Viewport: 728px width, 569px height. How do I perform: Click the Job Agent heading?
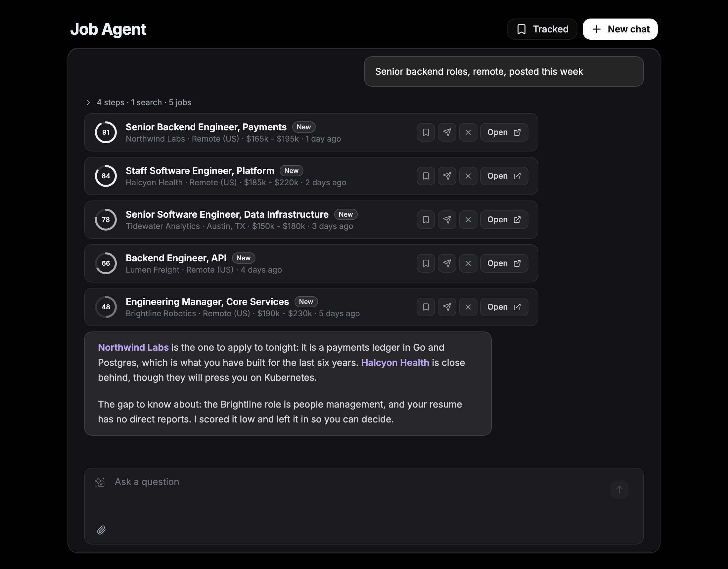pyautogui.click(x=108, y=29)
